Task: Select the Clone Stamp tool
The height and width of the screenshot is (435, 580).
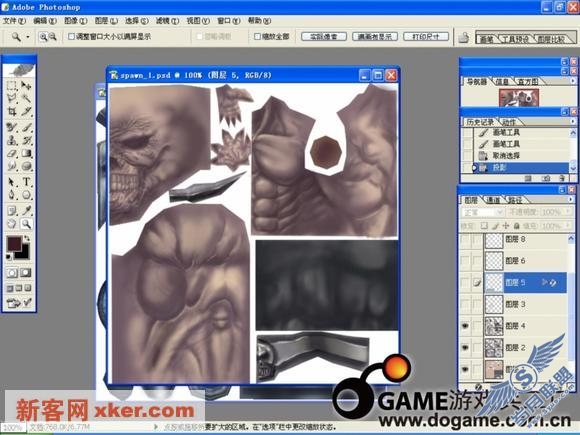Action: (11, 141)
